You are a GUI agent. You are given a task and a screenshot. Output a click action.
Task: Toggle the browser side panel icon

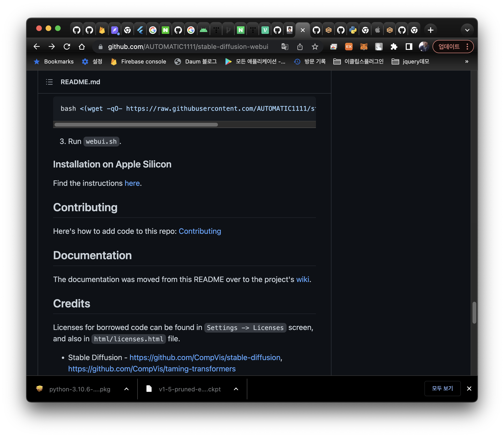tap(409, 47)
